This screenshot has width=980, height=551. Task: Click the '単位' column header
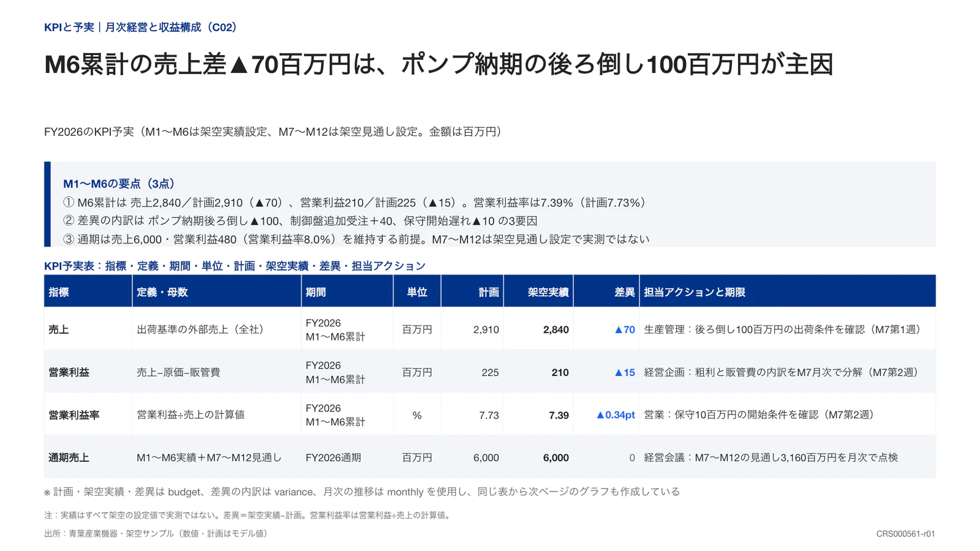coord(417,292)
